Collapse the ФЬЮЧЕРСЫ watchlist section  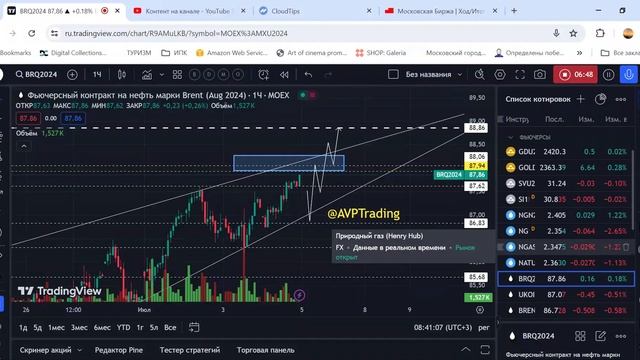pyautogui.click(x=511, y=138)
